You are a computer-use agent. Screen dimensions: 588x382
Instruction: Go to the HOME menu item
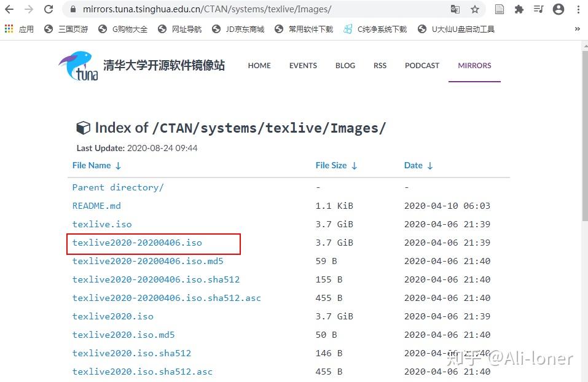pos(259,66)
